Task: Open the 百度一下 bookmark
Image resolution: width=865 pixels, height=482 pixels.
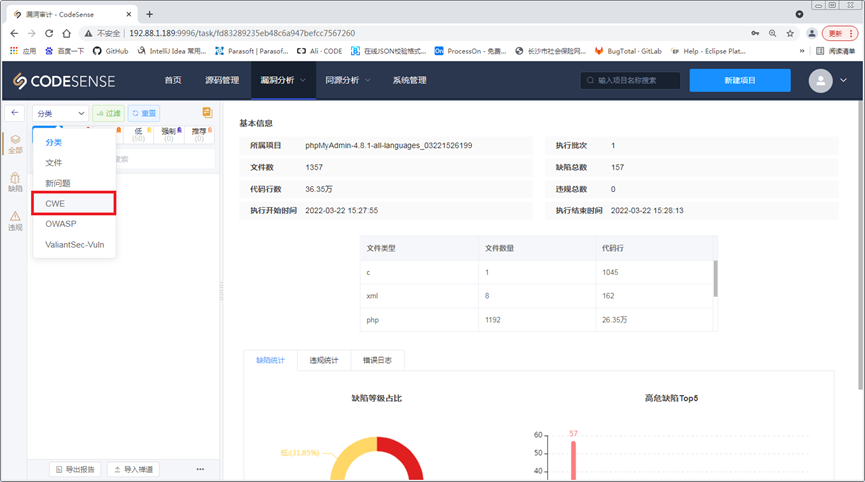Action: pos(65,51)
